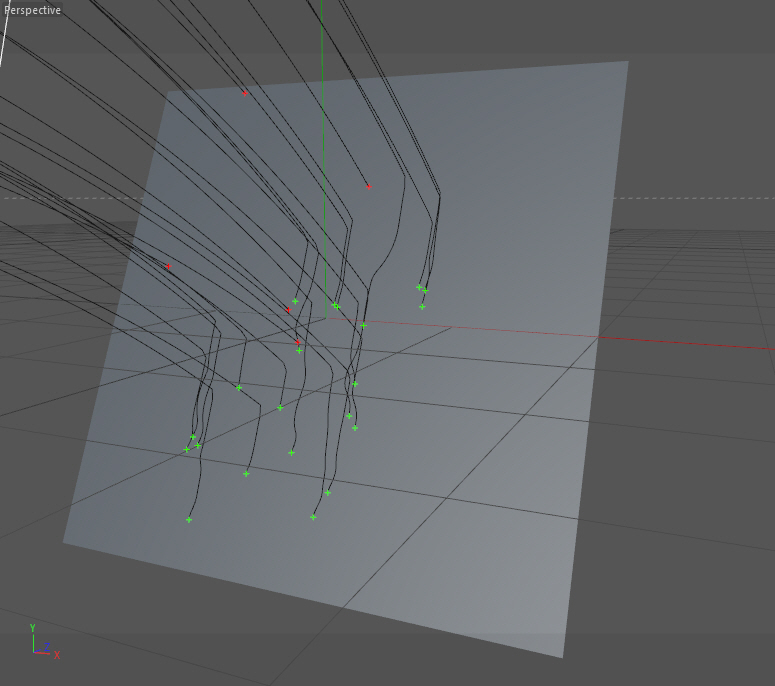775x686 pixels.
Task: Click the top-right corner of the plane
Action: point(627,62)
